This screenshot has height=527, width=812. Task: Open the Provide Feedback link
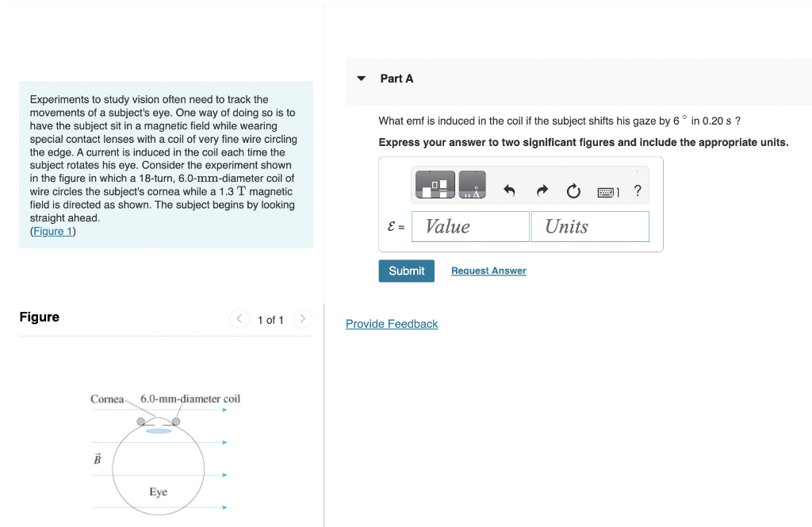392,324
